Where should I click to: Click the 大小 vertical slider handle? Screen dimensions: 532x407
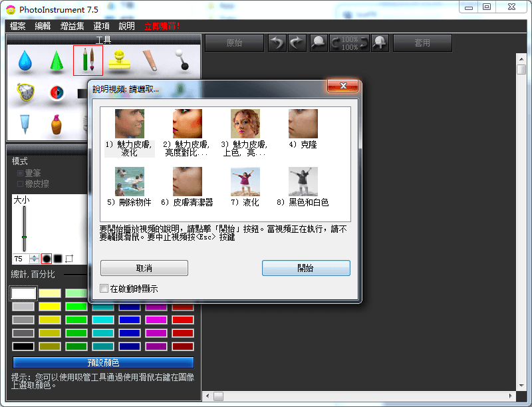24,237
